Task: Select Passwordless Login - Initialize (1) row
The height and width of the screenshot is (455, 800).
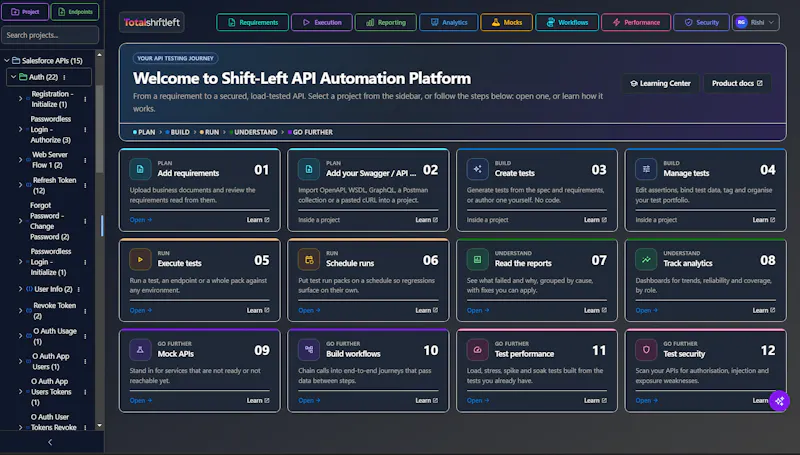Action: point(51,262)
